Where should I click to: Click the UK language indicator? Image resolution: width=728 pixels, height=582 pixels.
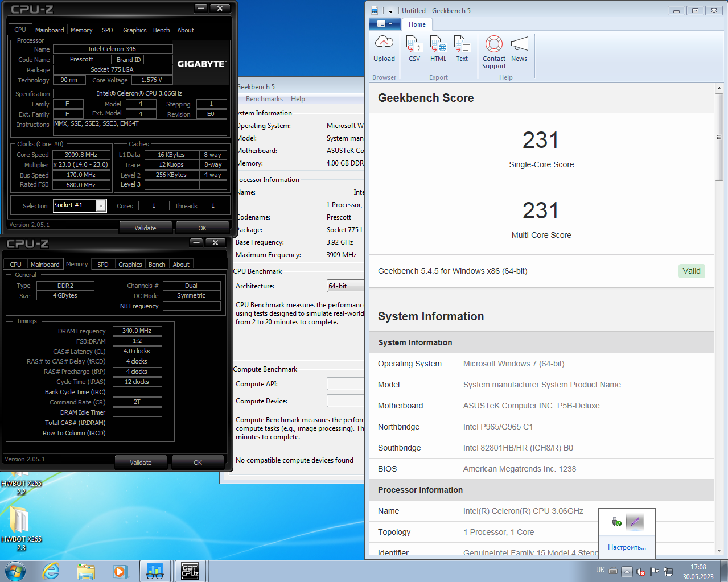coord(601,570)
